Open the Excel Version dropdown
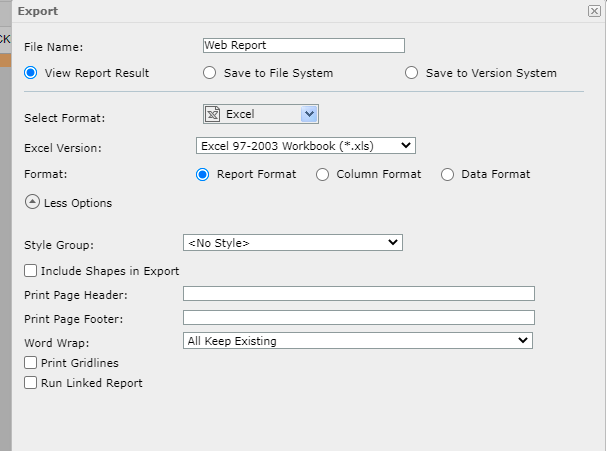 point(306,146)
